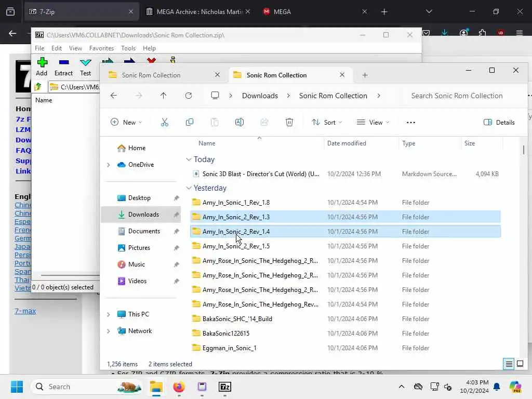
Task: Click the Up arrow in Explorer navigation
Action: click(x=163, y=96)
